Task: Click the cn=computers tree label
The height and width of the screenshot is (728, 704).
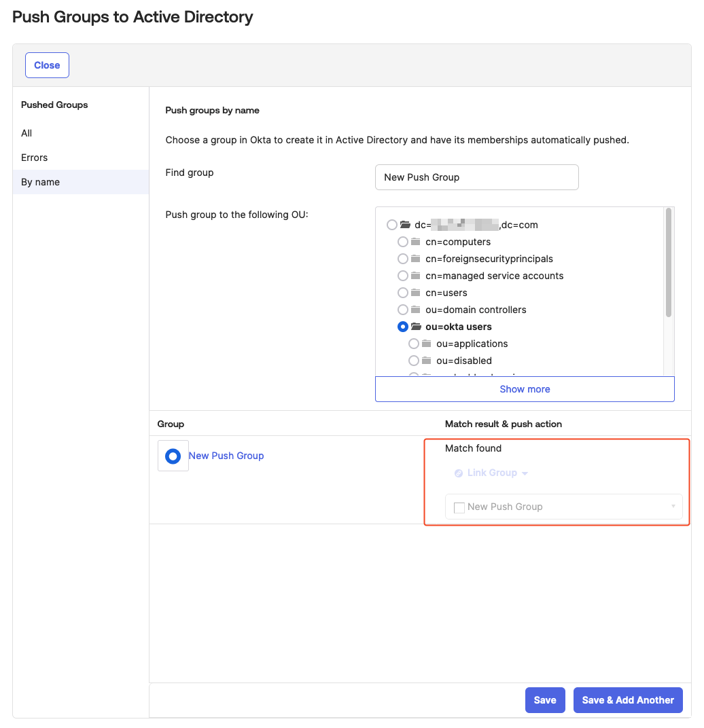Action: point(458,242)
